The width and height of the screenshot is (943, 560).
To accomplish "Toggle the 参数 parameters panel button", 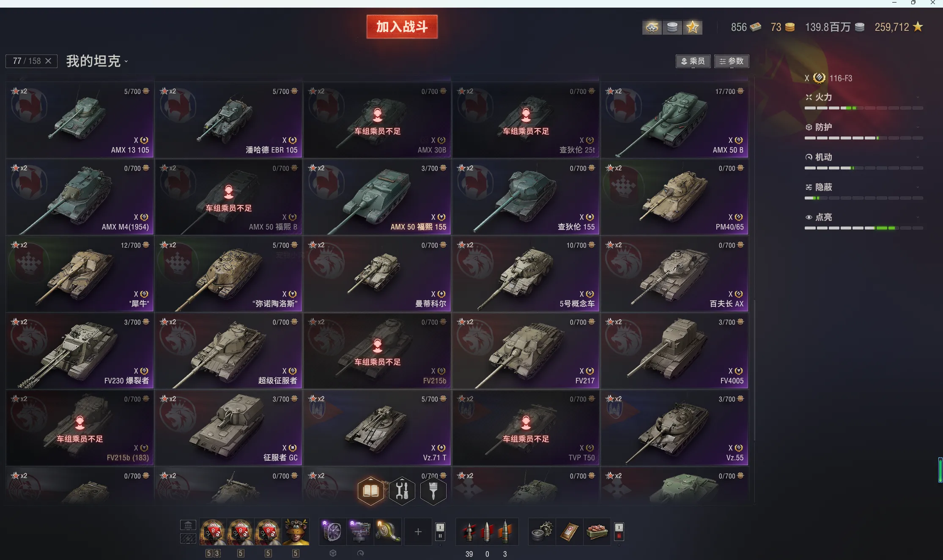I will [732, 61].
